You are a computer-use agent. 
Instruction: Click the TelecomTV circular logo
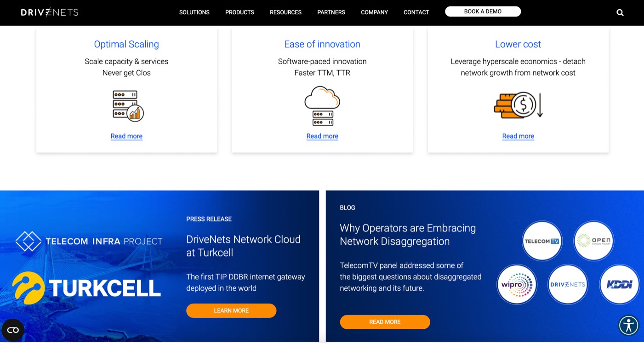tap(542, 241)
